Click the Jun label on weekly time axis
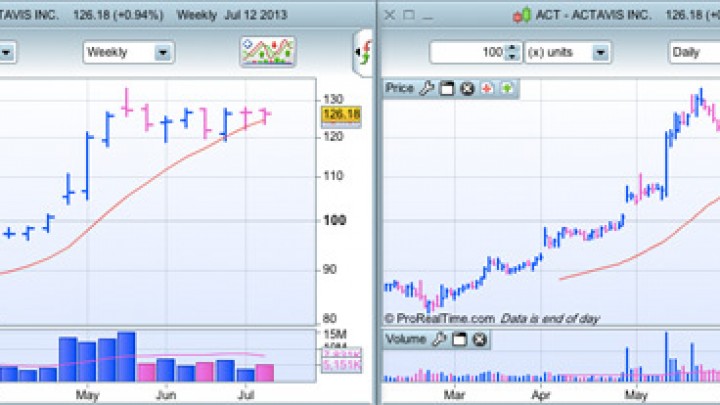The image size is (720, 405). click(x=166, y=395)
